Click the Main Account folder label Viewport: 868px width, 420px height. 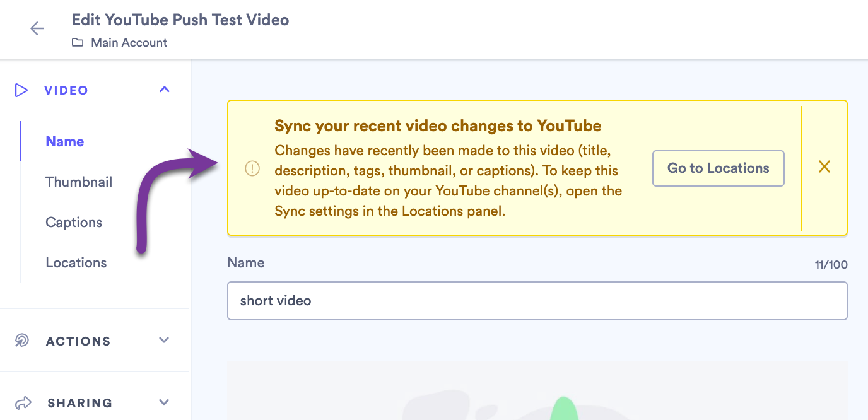click(x=129, y=43)
